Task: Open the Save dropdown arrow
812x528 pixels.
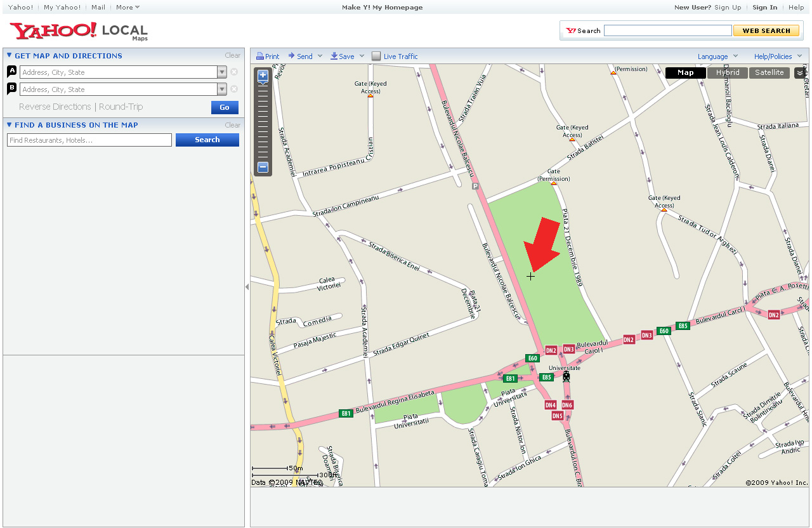Action: coord(362,56)
